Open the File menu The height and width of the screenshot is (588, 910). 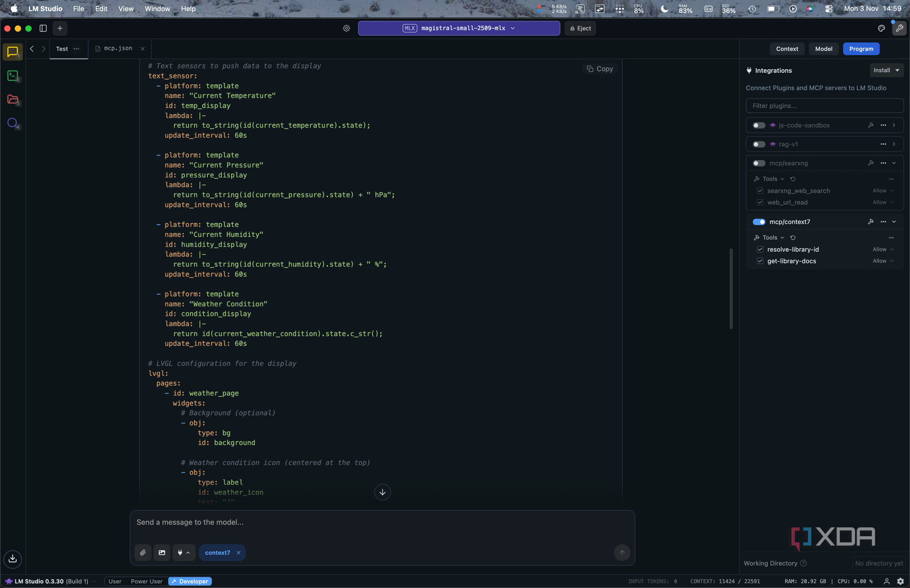[x=78, y=9]
